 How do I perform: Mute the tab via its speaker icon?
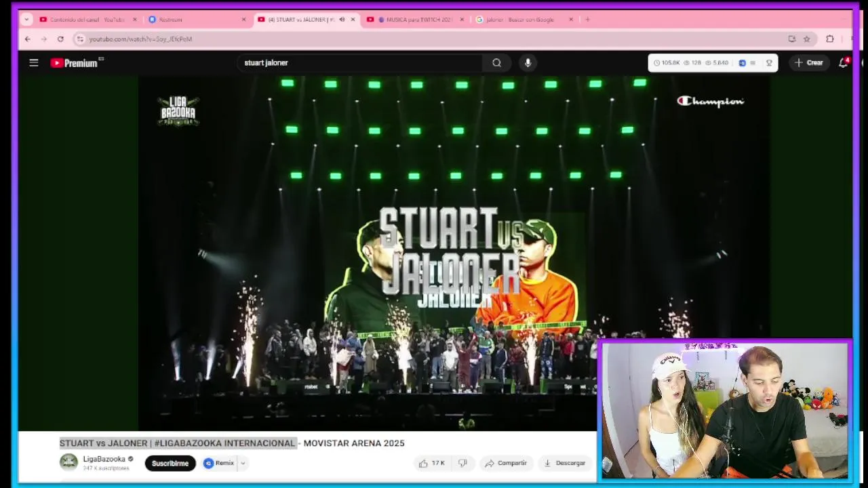[342, 20]
